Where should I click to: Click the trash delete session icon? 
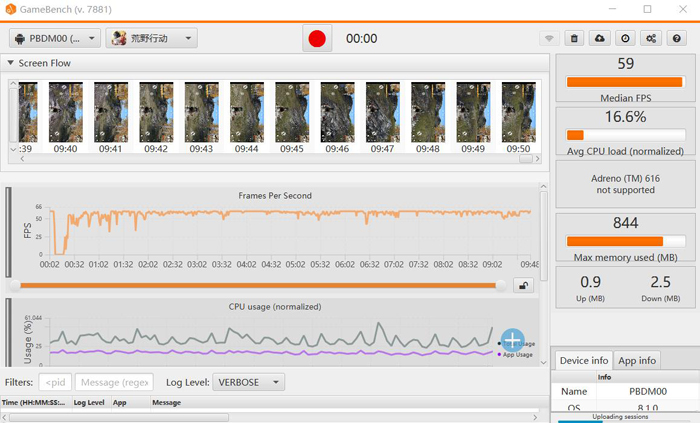(574, 39)
